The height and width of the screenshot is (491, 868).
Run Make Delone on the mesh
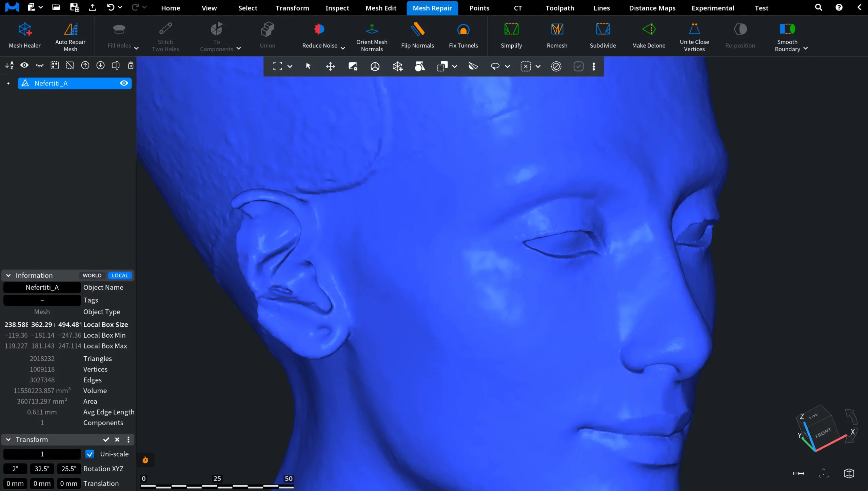point(649,36)
